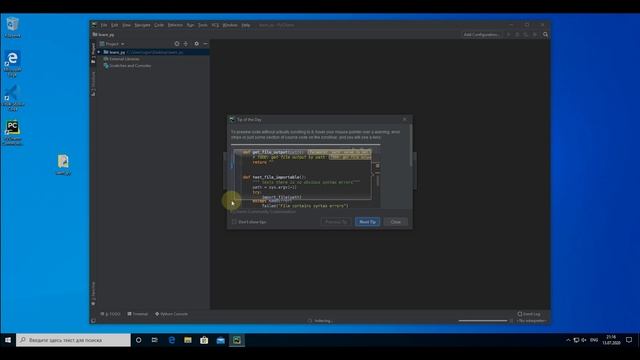Click the Search Everywhere magnifier icon
The image size is (640, 360).
pyautogui.click(x=545, y=35)
